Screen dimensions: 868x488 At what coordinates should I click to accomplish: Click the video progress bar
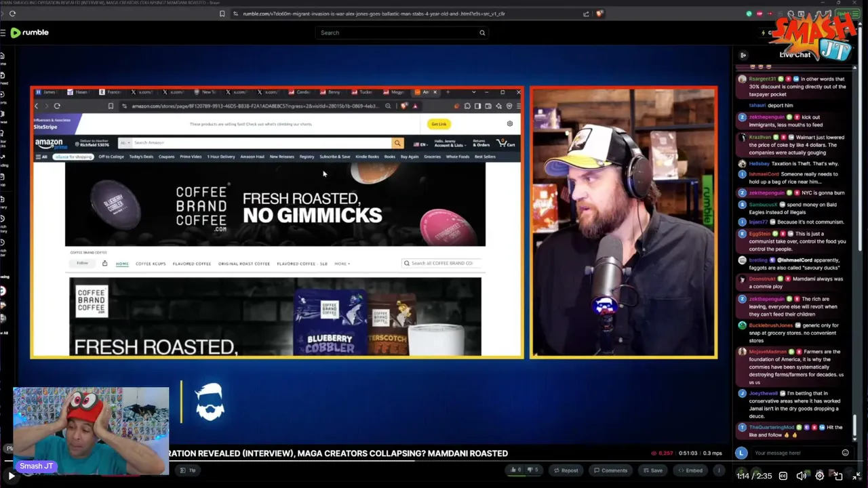tap(434, 461)
